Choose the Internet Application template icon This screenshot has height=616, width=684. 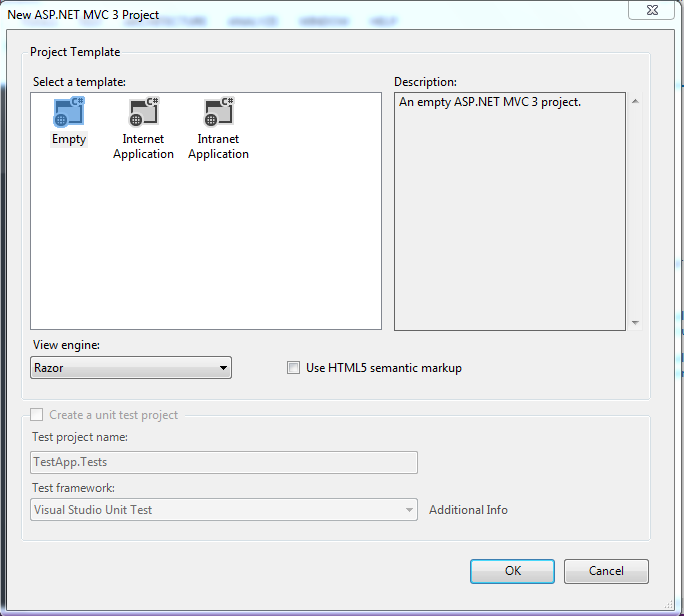pyautogui.click(x=144, y=112)
